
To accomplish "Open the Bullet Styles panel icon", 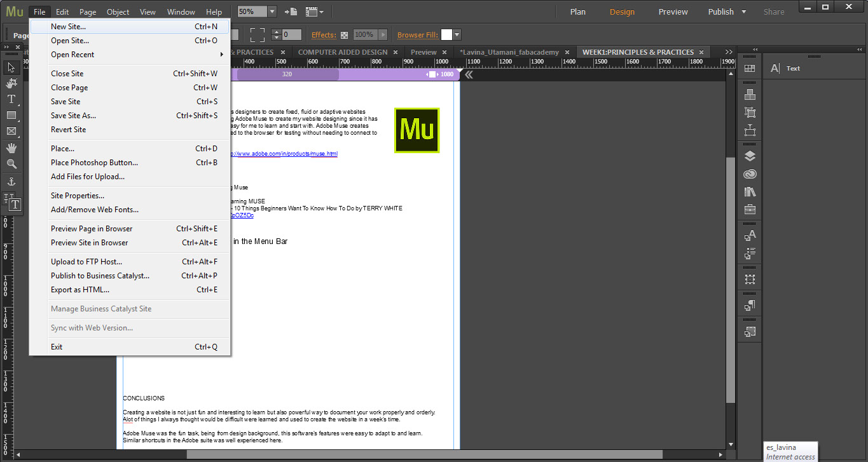I will coord(750,253).
